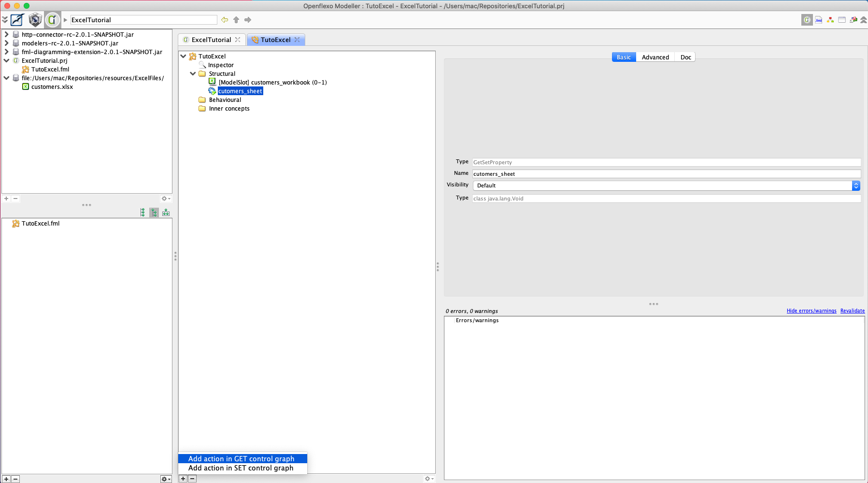Click the three-dot divider handle below inspector
This screenshot has height=483, width=868.
coord(654,304)
